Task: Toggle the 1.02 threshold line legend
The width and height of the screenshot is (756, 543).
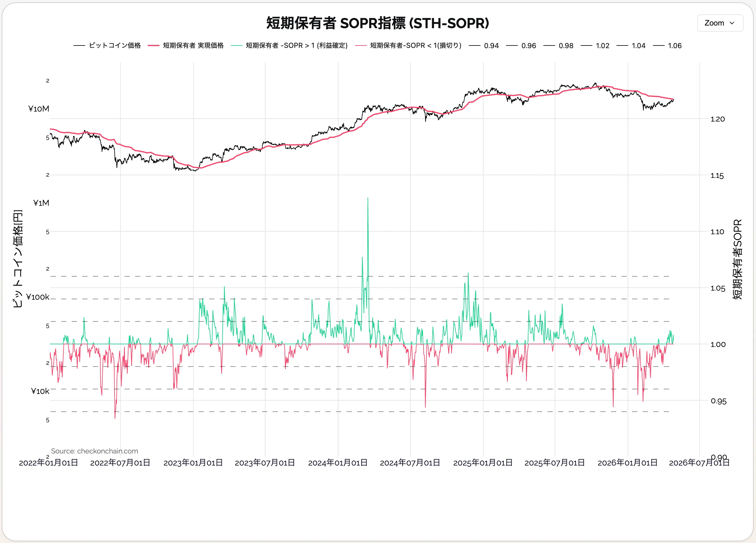Action: coord(602,45)
